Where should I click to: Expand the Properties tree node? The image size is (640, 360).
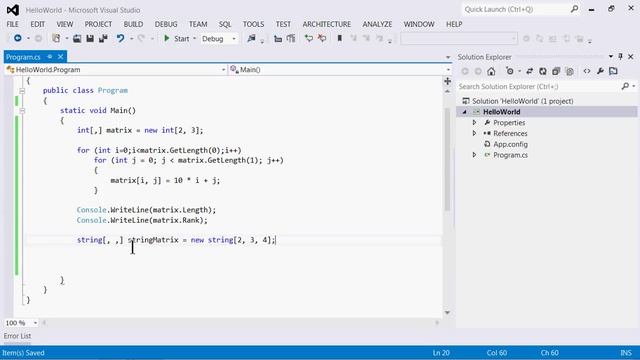474,122
